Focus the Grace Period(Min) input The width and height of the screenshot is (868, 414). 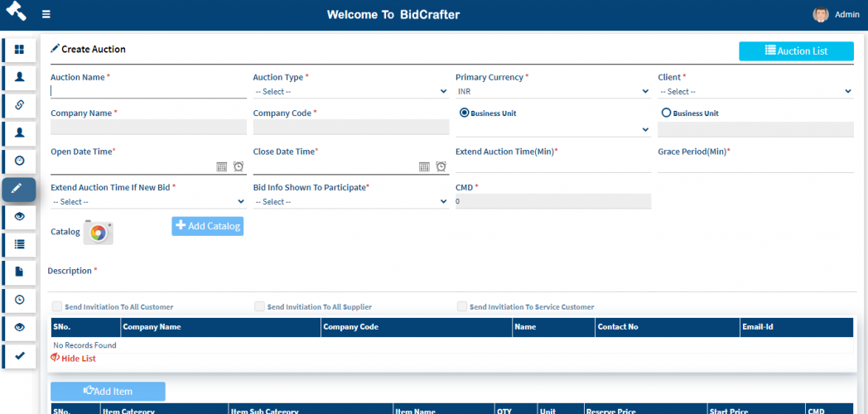pyautogui.click(x=755, y=166)
